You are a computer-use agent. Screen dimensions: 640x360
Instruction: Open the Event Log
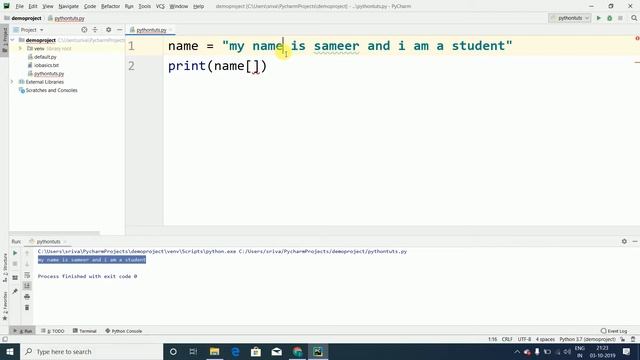pyautogui.click(x=614, y=331)
